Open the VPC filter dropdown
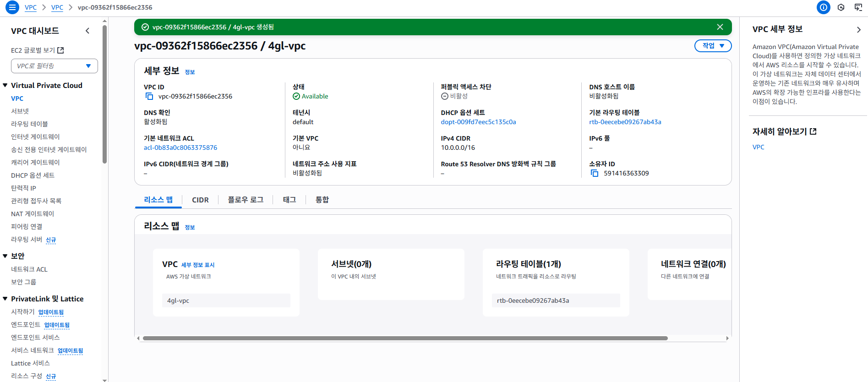The height and width of the screenshot is (382, 868). pyautogui.click(x=55, y=66)
